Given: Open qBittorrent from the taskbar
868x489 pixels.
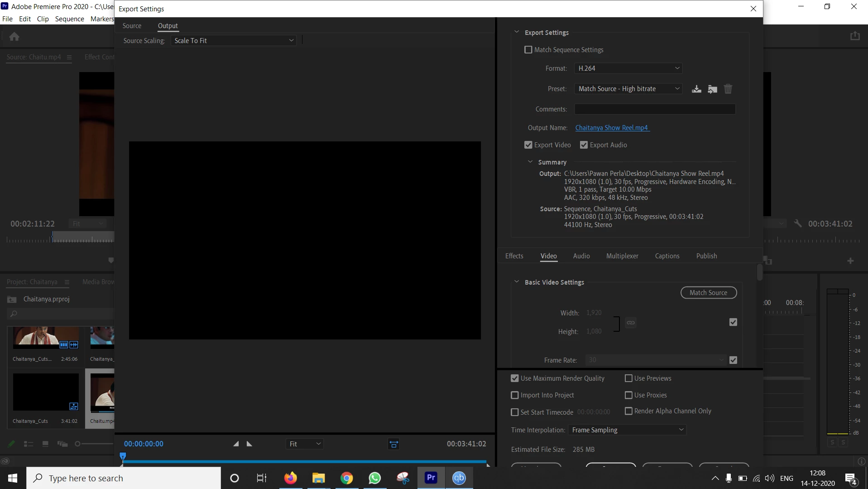Looking at the screenshot, I should coord(459,478).
